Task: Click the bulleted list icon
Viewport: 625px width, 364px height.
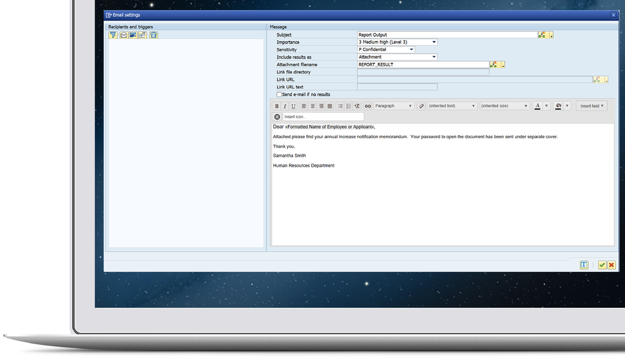Action: [x=340, y=106]
